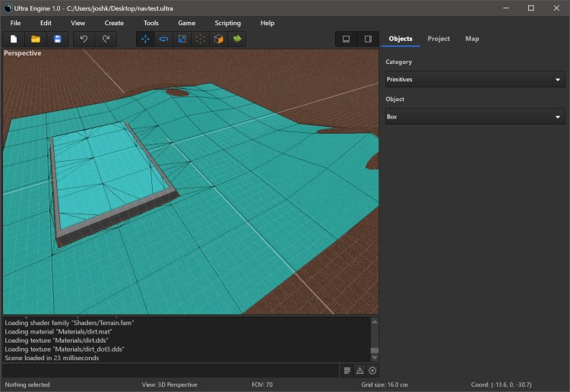Screen dimensions: 570x392
Task: Select the green terrain tool icon
Action: (237, 39)
